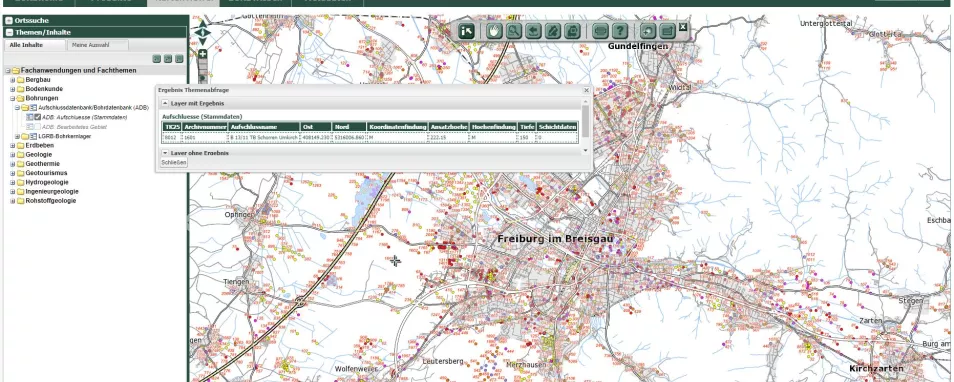The image size is (954, 382).
Task: Close the floating map toolbar
Action: pos(683,27)
